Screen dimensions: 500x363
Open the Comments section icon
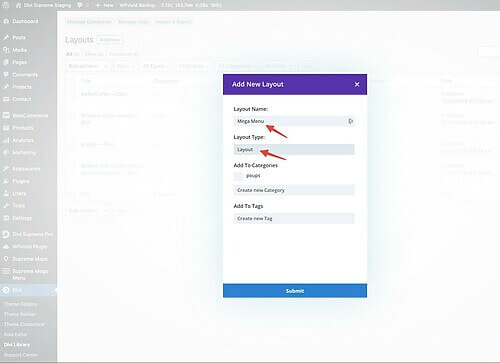click(x=6, y=75)
